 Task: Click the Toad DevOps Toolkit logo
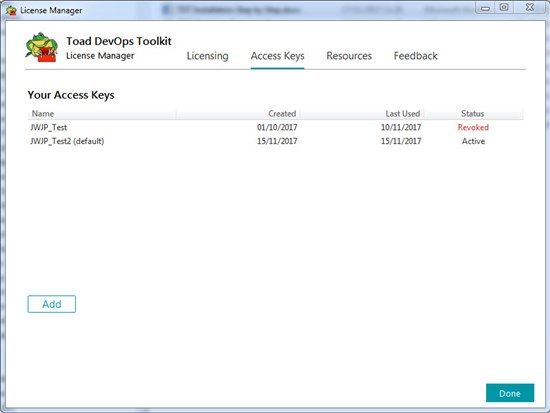coord(42,47)
